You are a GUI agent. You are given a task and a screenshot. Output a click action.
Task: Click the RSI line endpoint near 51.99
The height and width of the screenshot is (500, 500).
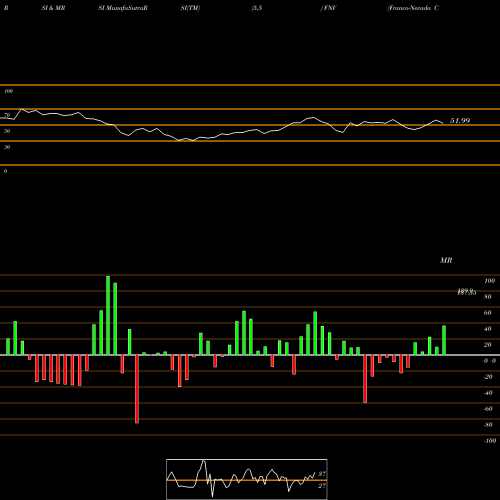coord(443,123)
